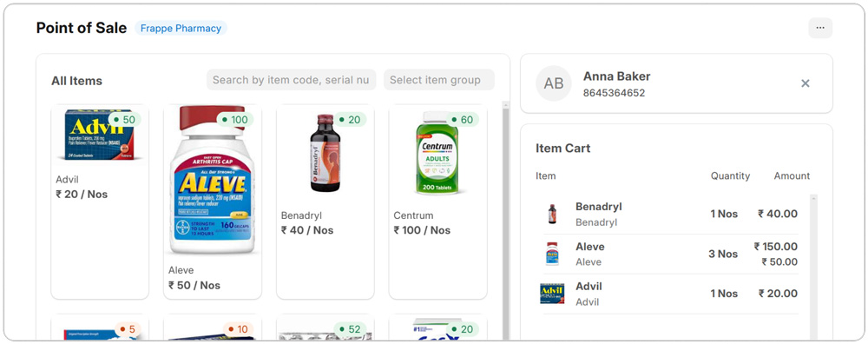868x344 pixels.
Task: Select the Benadryl bottle item card
Action: click(325, 202)
